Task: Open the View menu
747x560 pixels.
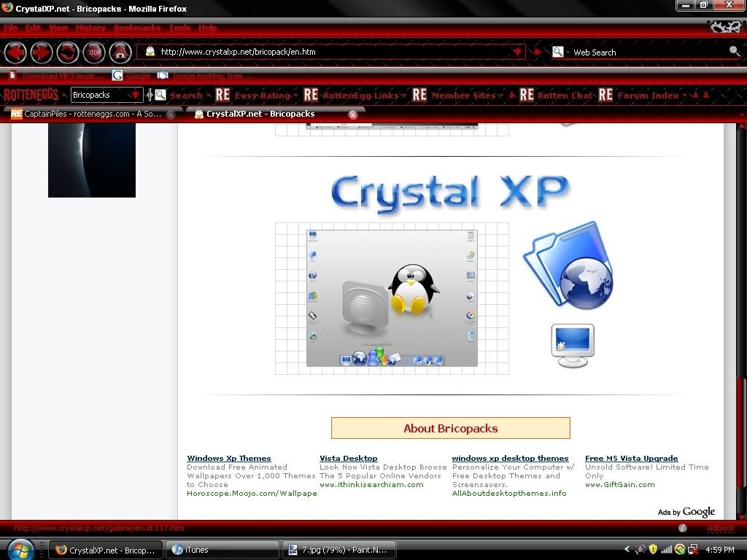Action: coord(58,28)
